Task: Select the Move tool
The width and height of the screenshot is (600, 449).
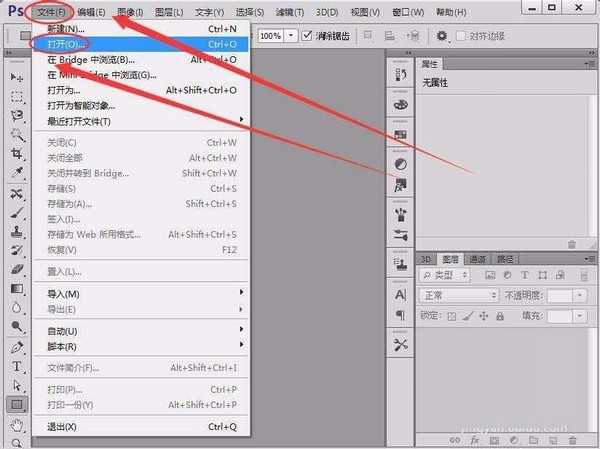Action: (x=17, y=78)
